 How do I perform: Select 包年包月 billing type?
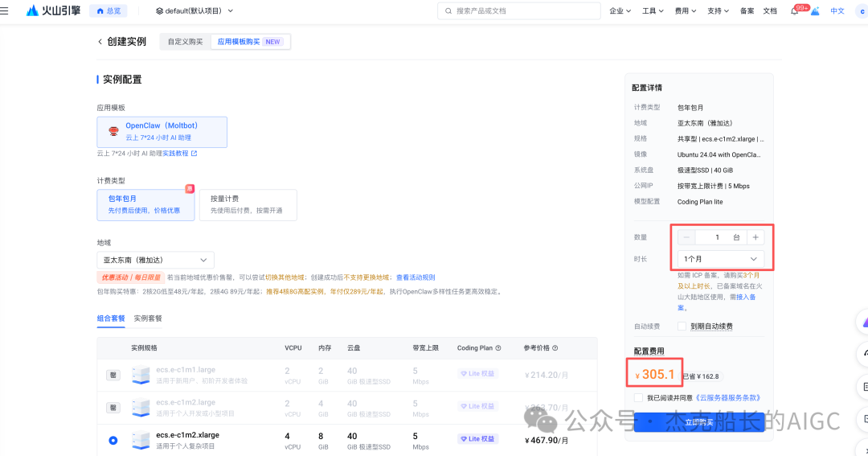(x=145, y=205)
